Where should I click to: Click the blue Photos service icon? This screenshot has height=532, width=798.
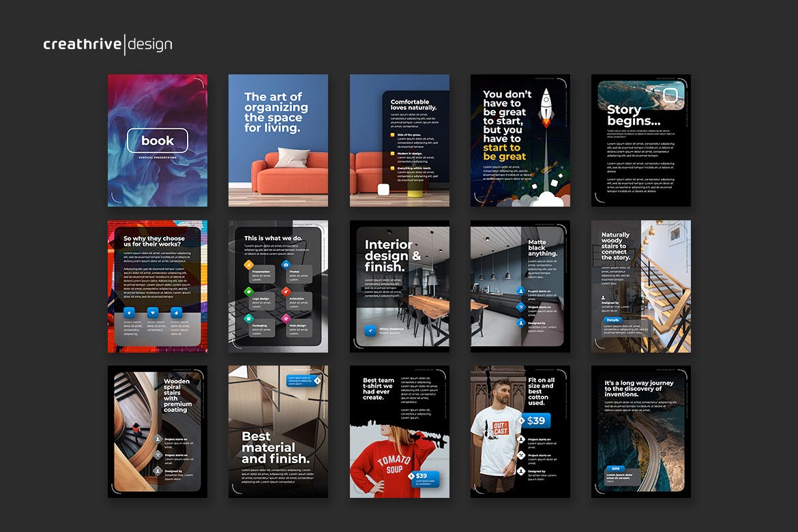tap(286, 264)
